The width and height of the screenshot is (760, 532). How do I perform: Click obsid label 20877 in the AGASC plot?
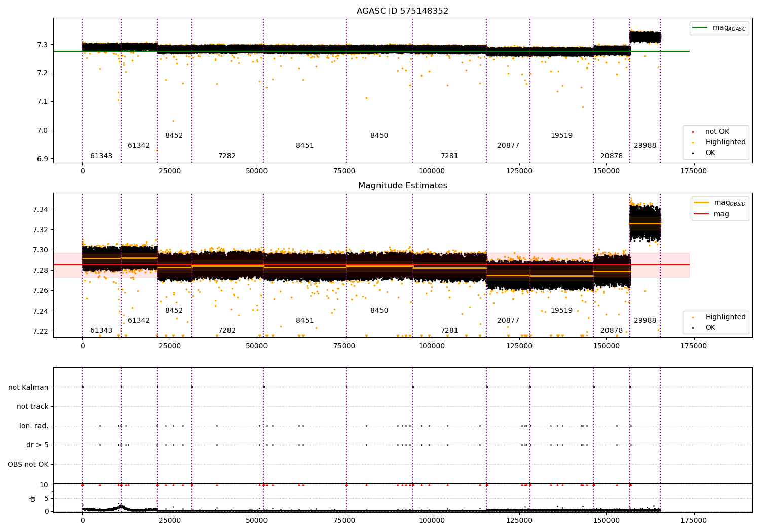tap(508, 146)
